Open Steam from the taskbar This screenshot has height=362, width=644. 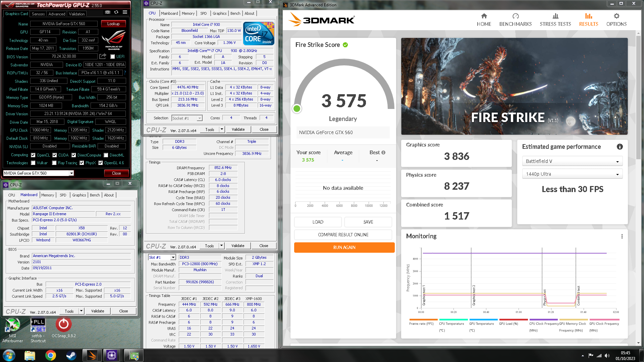71,355
